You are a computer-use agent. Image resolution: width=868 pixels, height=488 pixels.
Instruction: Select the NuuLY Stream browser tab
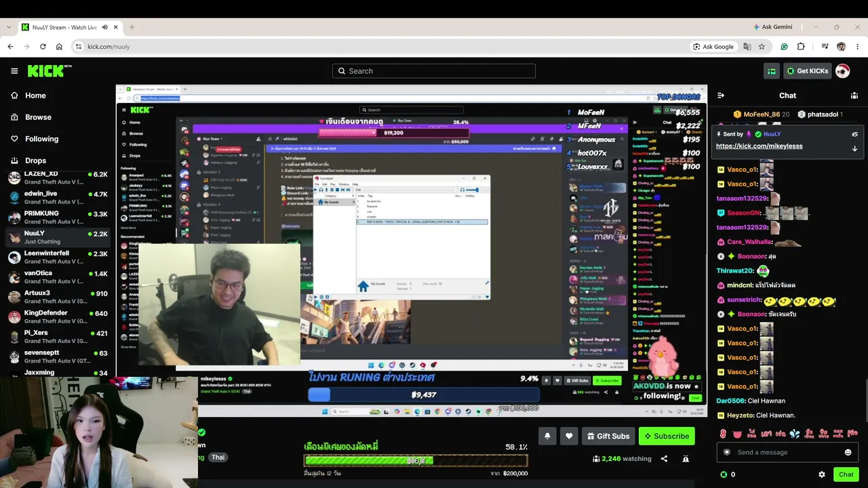(x=69, y=27)
